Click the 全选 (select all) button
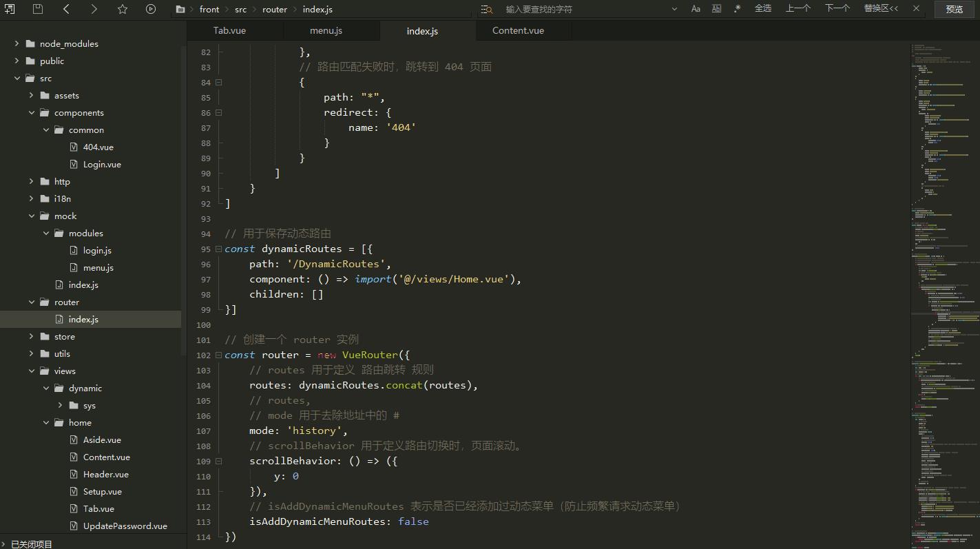Image resolution: width=980 pixels, height=549 pixels. [763, 8]
